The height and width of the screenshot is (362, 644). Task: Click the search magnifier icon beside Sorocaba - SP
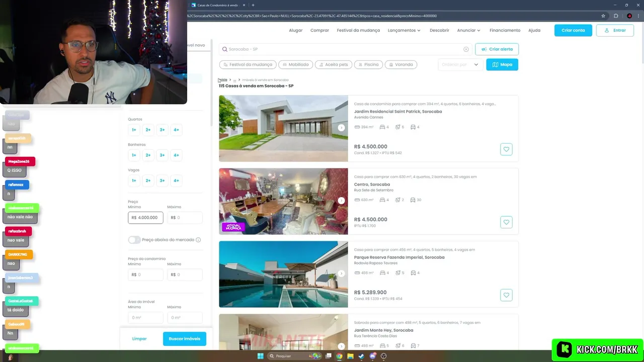pos(225,49)
